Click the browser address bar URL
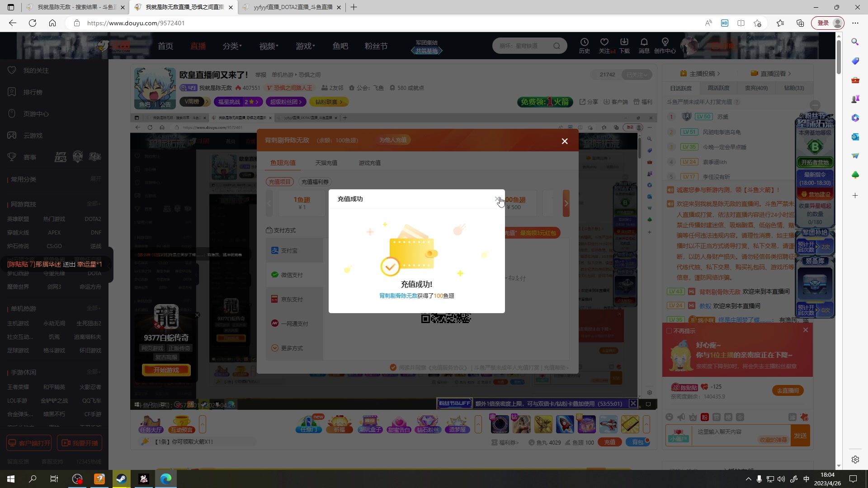 tap(136, 23)
